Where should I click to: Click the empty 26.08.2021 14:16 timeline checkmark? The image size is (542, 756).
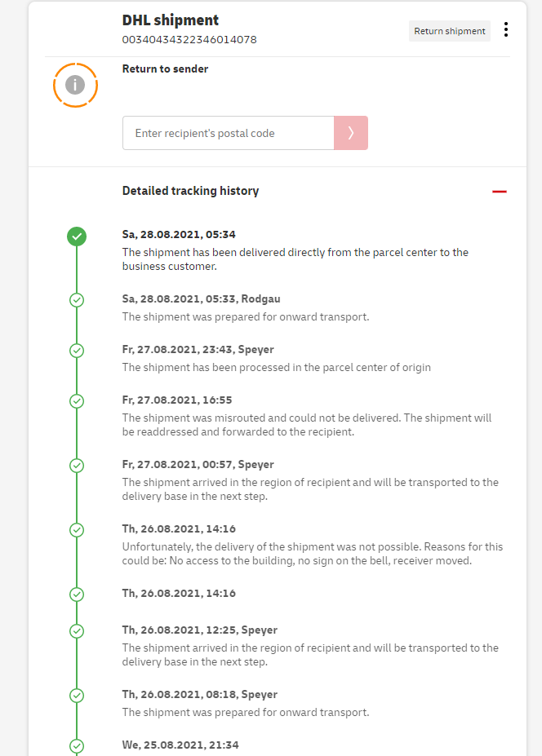77,594
